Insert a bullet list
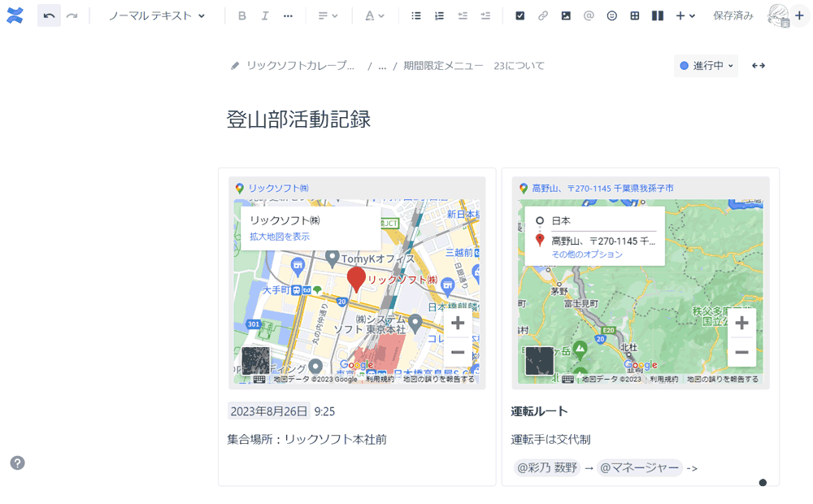Screen dimensions: 813x504 coord(415,16)
